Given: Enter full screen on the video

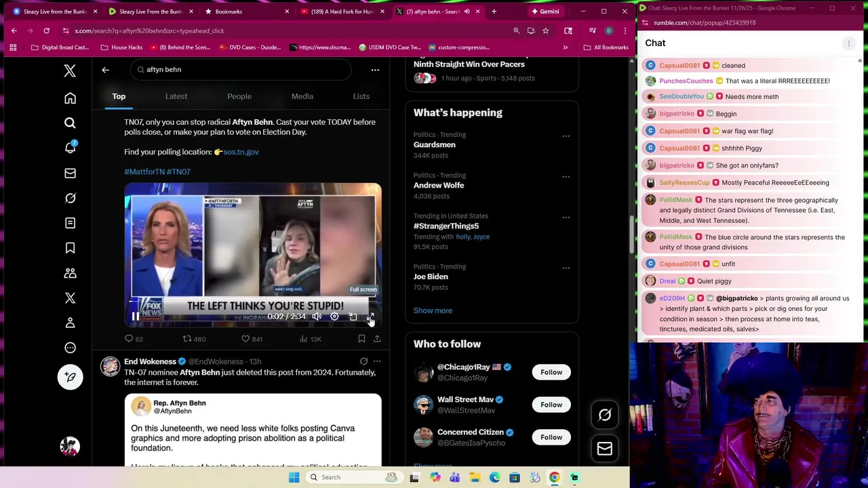Looking at the screenshot, I should [x=370, y=317].
